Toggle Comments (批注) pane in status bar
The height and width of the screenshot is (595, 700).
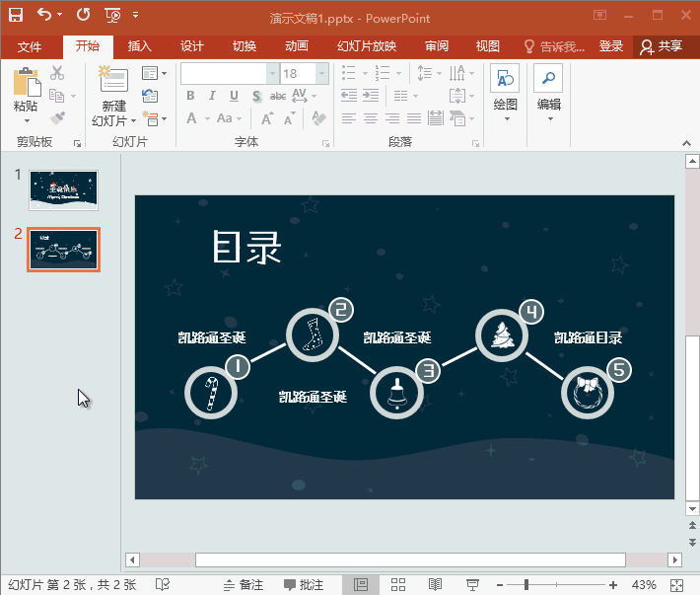[304, 584]
